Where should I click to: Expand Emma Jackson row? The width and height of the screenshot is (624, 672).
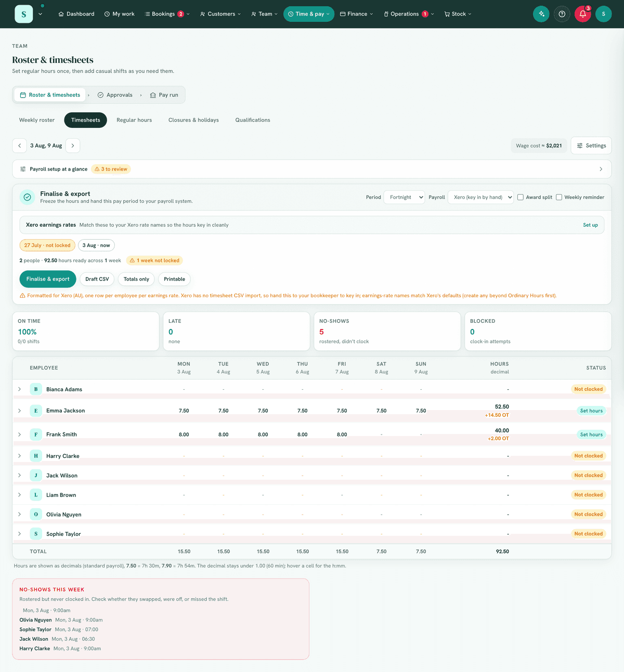point(20,411)
